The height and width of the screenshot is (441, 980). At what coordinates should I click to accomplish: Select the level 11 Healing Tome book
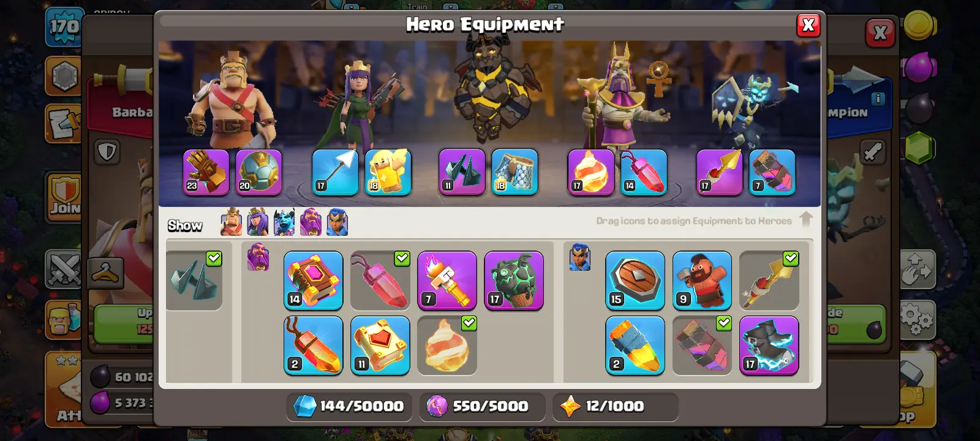[x=380, y=345]
